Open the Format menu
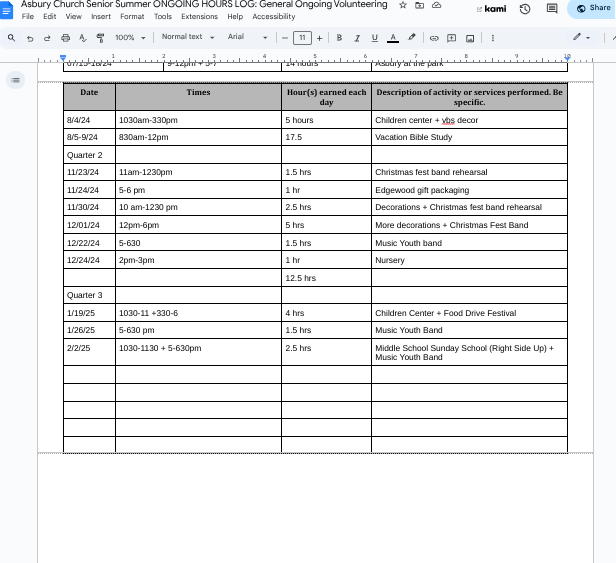The width and height of the screenshot is (616, 563). click(132, 17)
